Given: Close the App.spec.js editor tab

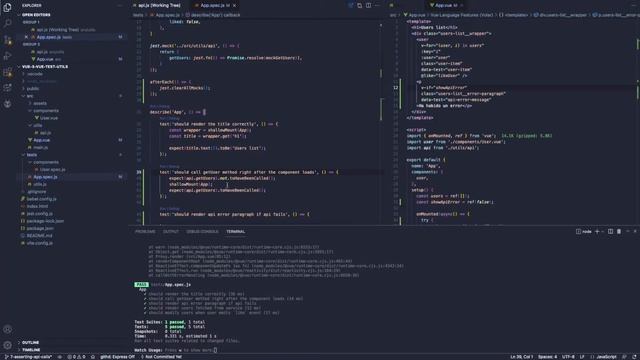Looking at the screenshot, I should [234, 5].
